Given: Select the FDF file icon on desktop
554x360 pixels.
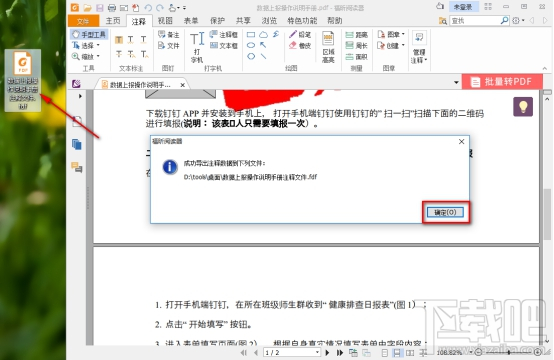Looking at the screenshot, I should 23,80.
